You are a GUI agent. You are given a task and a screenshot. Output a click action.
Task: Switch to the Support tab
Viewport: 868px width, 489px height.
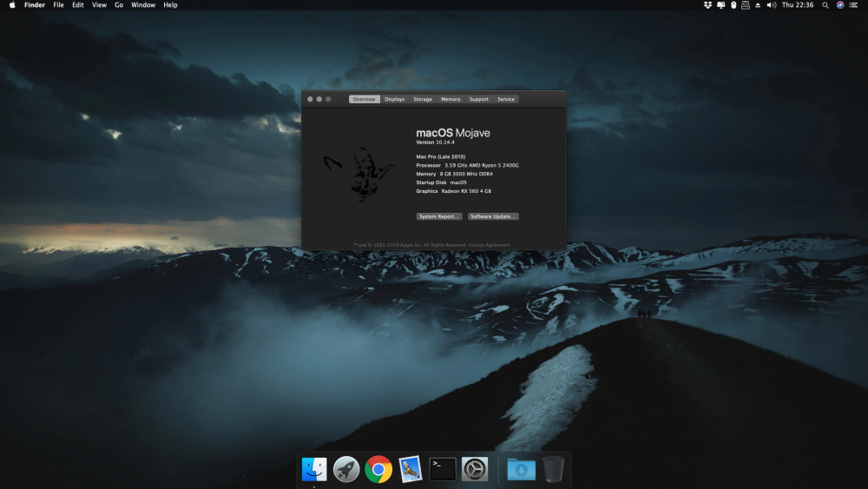point(479,99)
